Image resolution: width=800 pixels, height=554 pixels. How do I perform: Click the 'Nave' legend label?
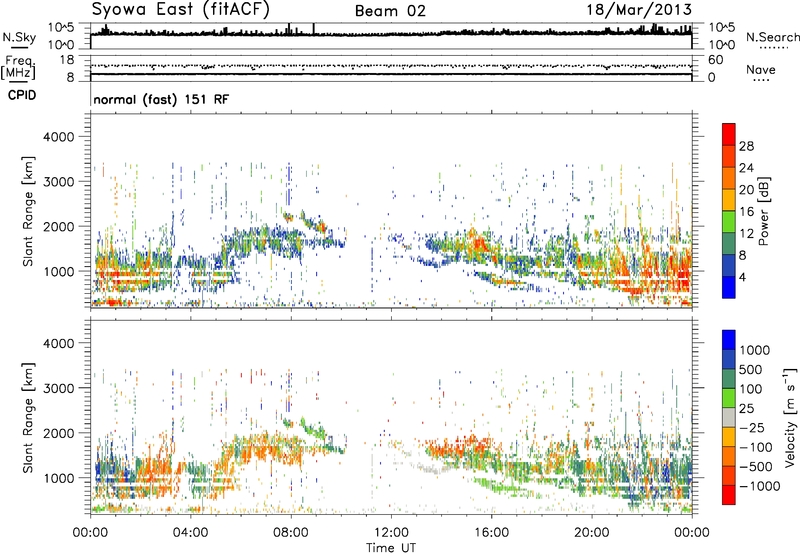pyautogui.click(x=760, y=70)
